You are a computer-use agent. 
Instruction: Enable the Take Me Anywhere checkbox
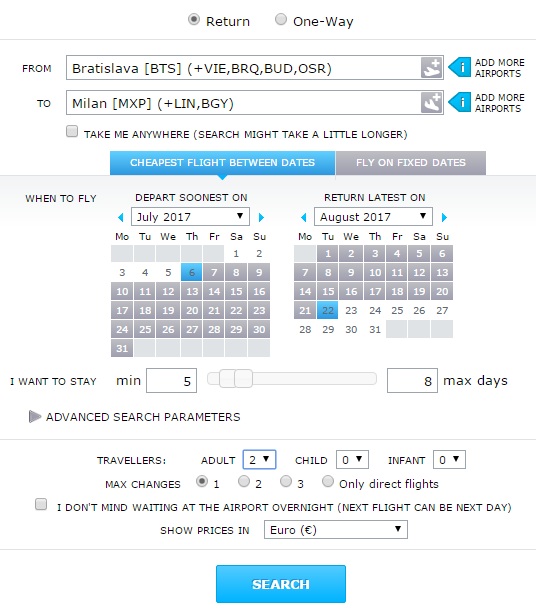click(72, 131)
